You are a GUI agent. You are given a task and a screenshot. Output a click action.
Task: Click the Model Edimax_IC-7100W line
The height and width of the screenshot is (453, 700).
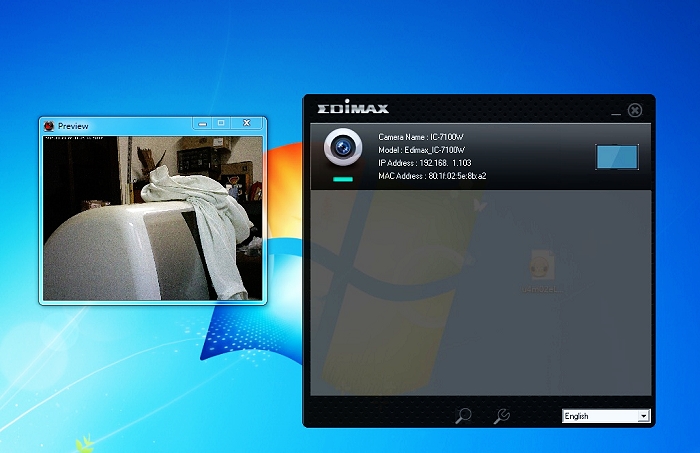(x=421, y=150)
